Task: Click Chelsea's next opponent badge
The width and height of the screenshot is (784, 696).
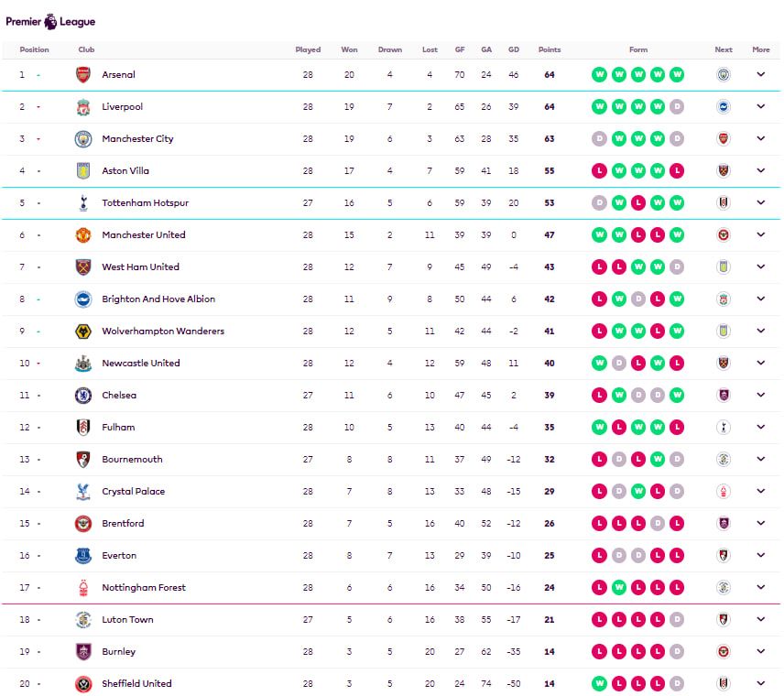Action: 724,396
